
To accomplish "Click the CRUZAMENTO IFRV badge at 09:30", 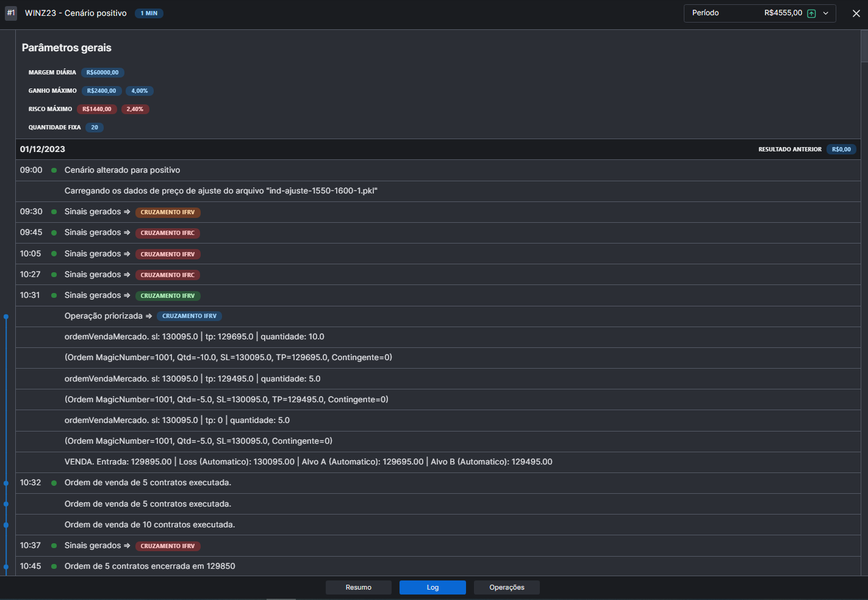I will [x=168, y=212].
